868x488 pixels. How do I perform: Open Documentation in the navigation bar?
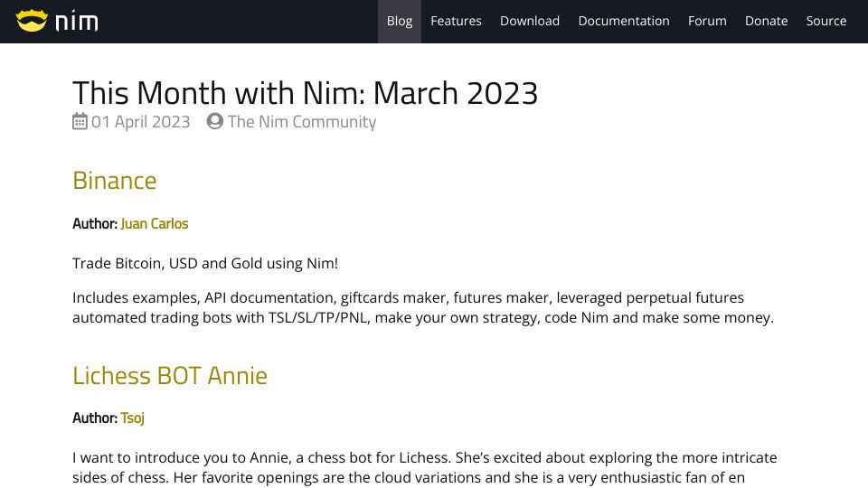(624, 21)
